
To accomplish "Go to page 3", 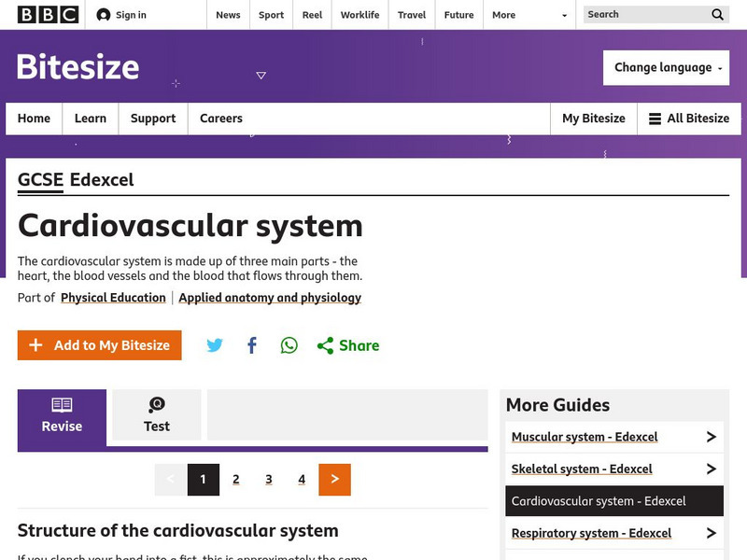I will pos(269,480).
